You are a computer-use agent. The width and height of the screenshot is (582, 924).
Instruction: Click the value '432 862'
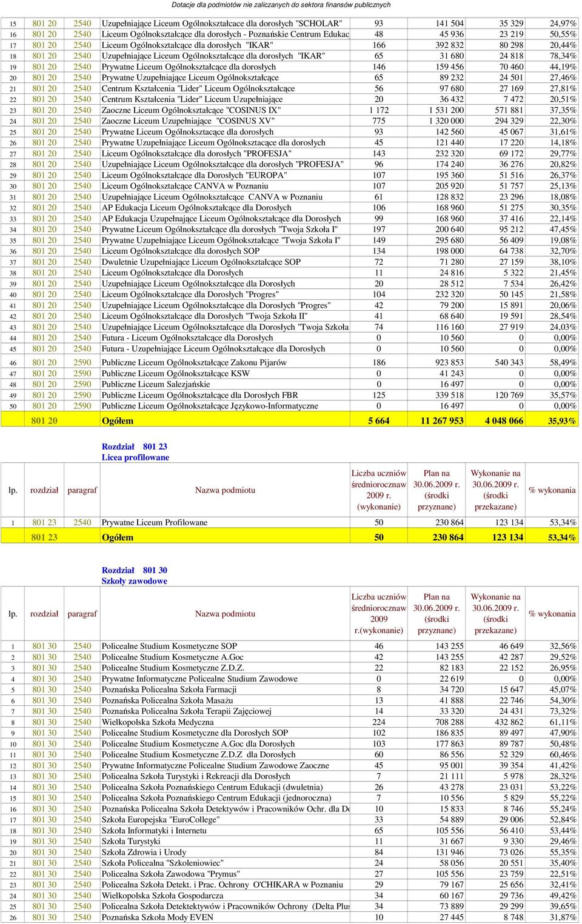(509, 722)
